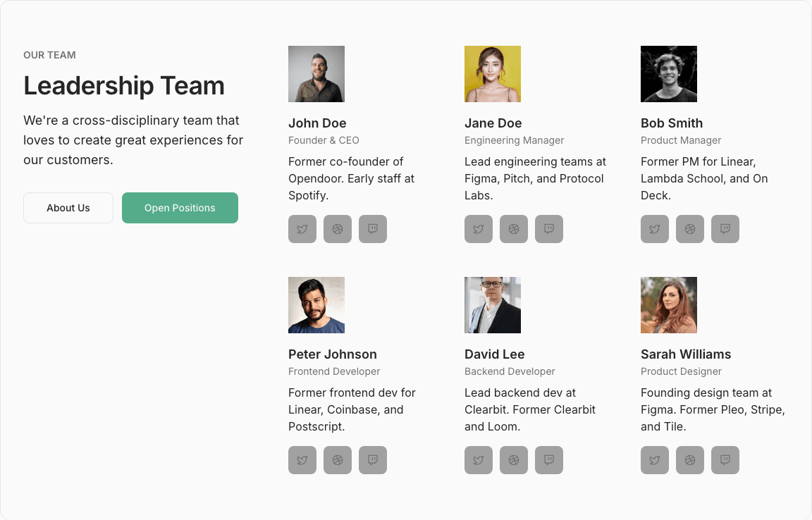
Task: Open John Doe's Twitter profile
Action: pos(302,228)
